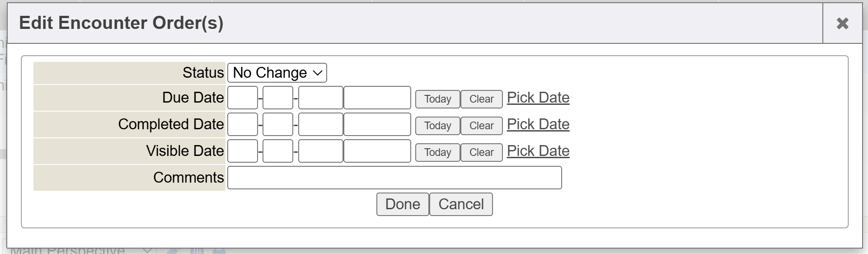The width and height of the screenshot is (868, 254).
Task: Click Today button for Due Date
Action: pos(437,99)
